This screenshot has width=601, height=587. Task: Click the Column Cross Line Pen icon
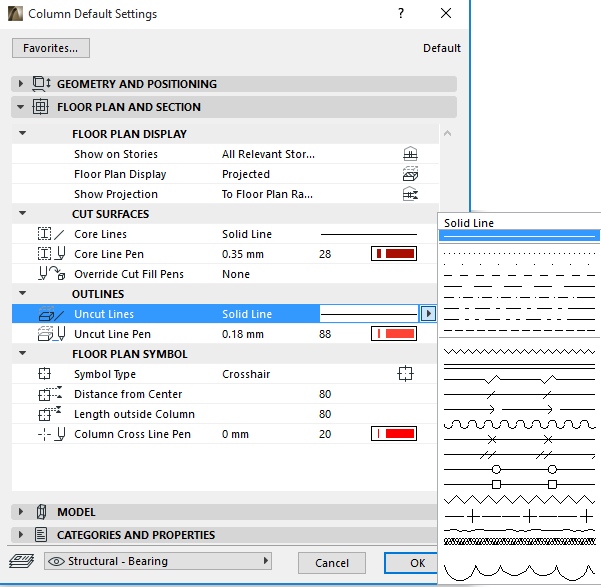click(51, 434)
